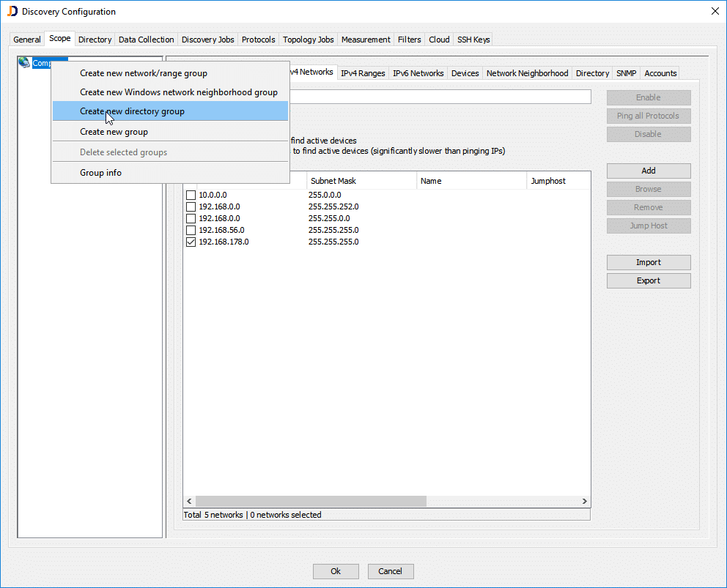Click the filter field above the network list

click(440, 96)
